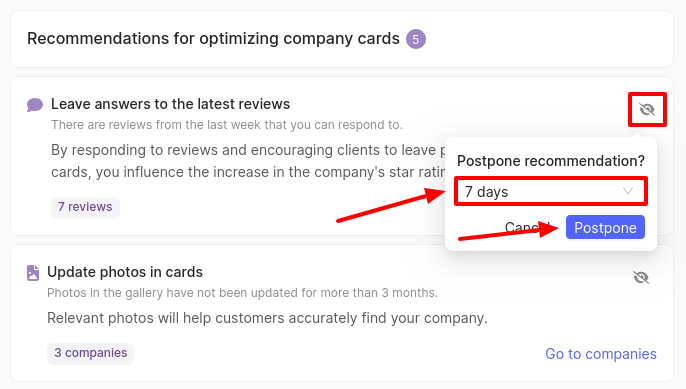Screen dimensions: 686x389
Task: Open the 7 days postpone dropdown
Action: (550, 191)
